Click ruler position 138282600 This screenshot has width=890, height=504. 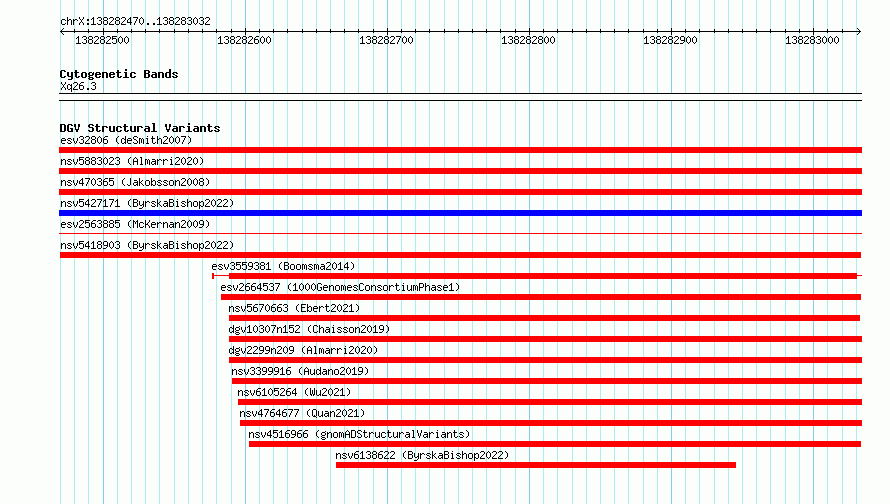pyautogui.click(x=244, y=40)
